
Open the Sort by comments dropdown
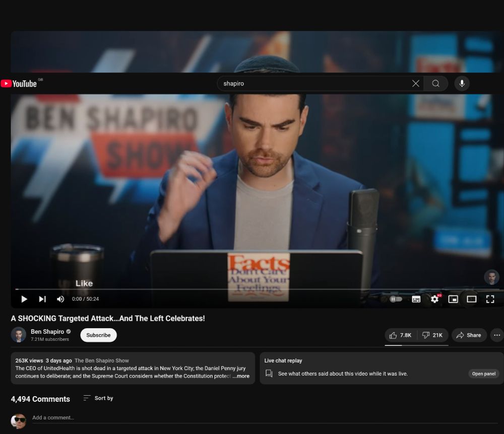click(98, 398)
